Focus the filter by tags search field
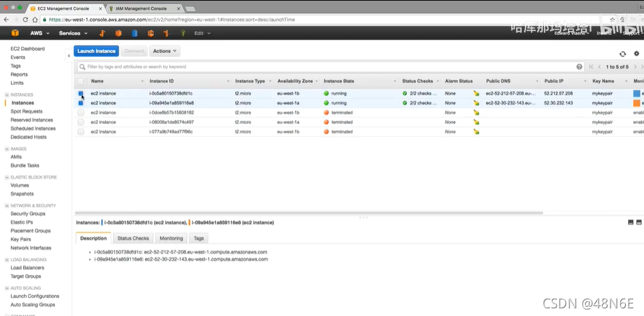 (330, 67)
